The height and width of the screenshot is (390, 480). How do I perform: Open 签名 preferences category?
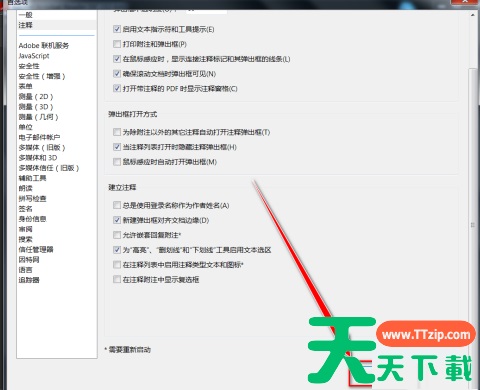[x=26, y=209]
